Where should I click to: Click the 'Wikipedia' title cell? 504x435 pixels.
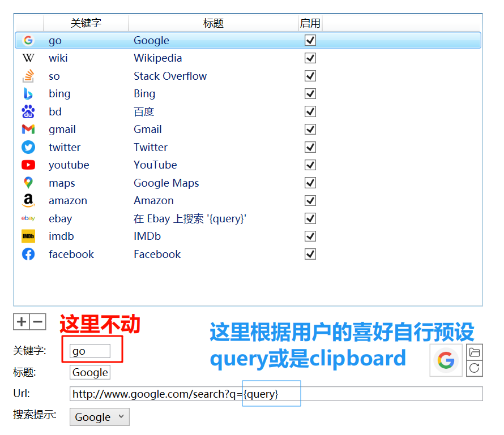coord(158,58)
